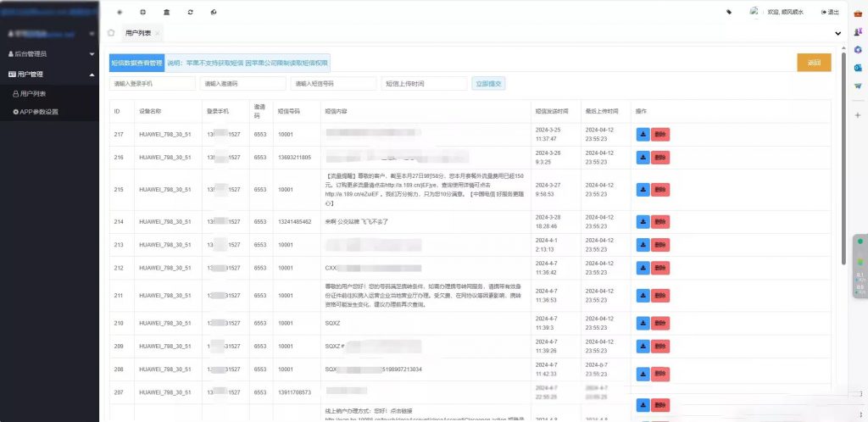Viewport: 868px width, 422px height.
Task: Click the bank building icon in top toolbar
Action: pyautogui.click(x=166, y=12)
